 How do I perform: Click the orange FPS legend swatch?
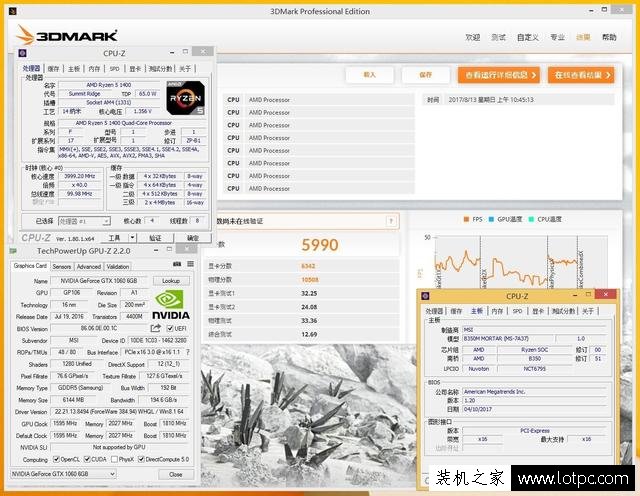tap(466, 219)
